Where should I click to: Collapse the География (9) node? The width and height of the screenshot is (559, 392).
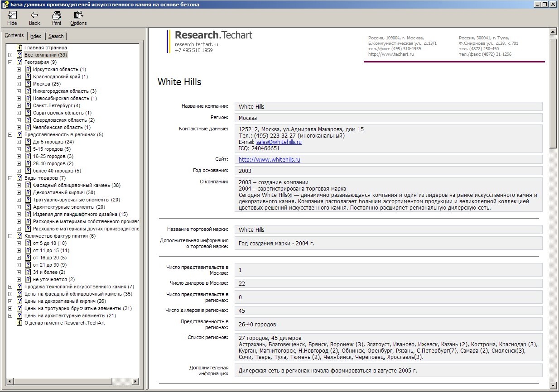[x=10, y=62]
